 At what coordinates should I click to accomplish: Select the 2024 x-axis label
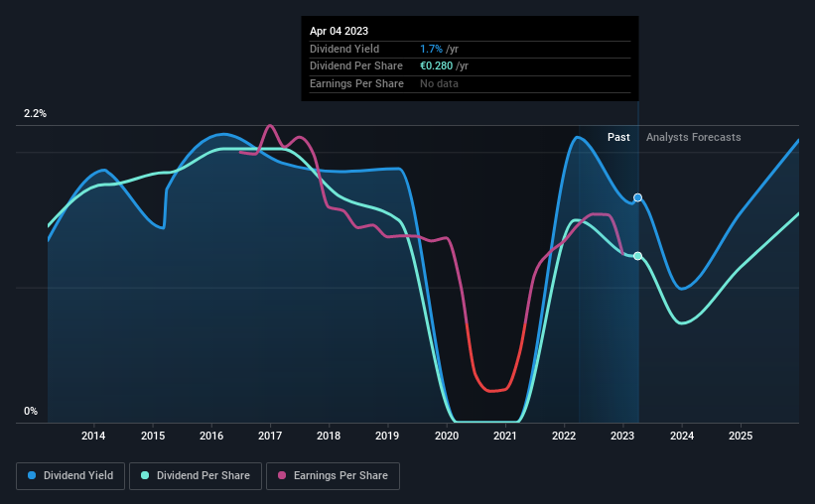[682, 436]
